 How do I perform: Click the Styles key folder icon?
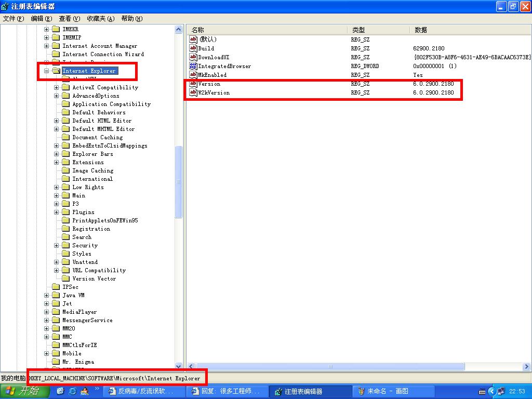click(66, 254)
